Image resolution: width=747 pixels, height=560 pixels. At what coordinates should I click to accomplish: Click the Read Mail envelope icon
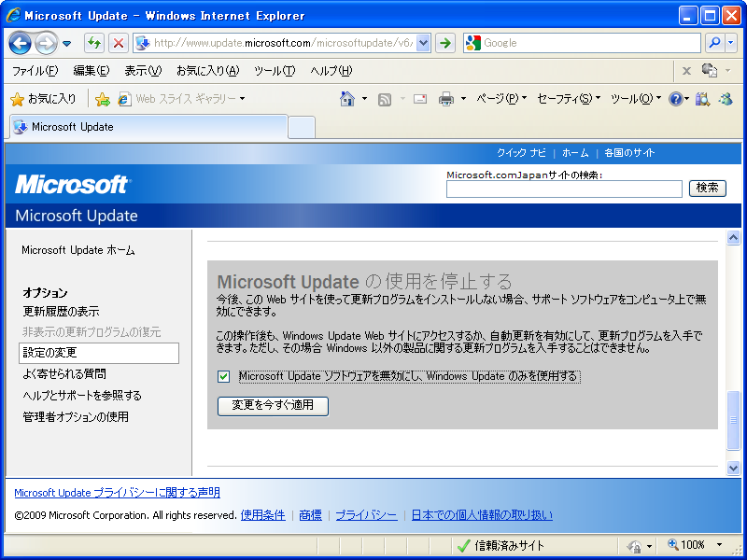419,99
